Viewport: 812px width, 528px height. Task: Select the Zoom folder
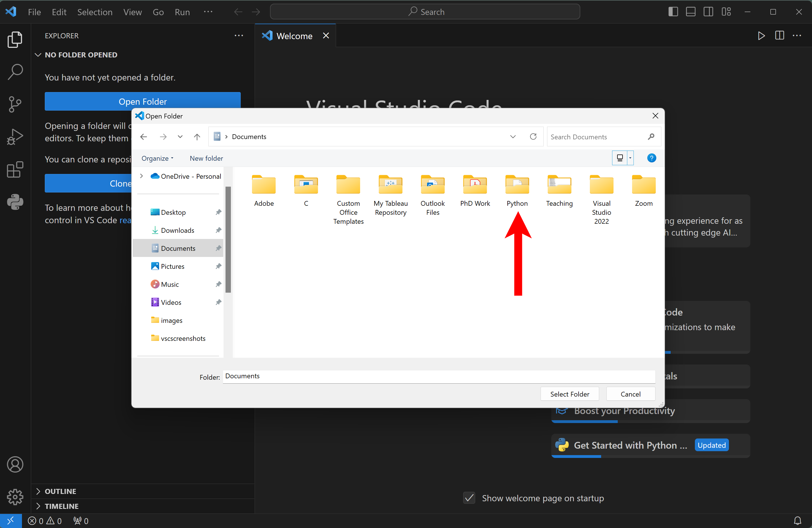(643, 191)
